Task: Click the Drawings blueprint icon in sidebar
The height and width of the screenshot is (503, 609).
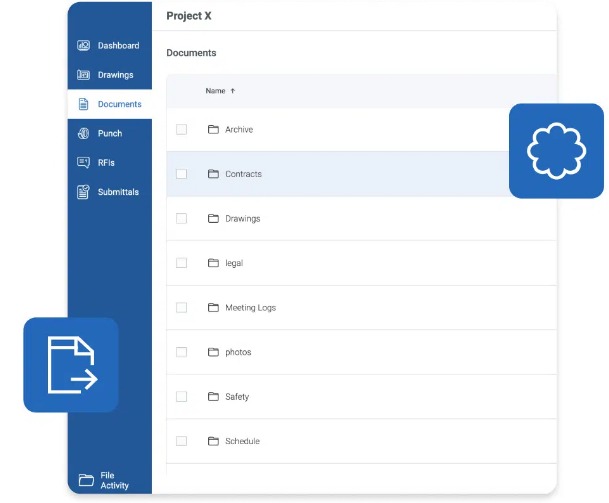Action: click(x=84, y=75)
